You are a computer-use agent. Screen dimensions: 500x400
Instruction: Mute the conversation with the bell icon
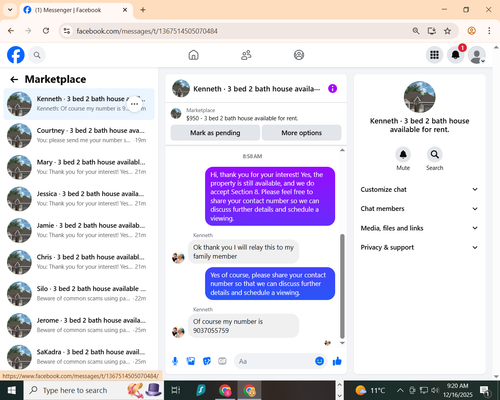(x=403, y=155)
